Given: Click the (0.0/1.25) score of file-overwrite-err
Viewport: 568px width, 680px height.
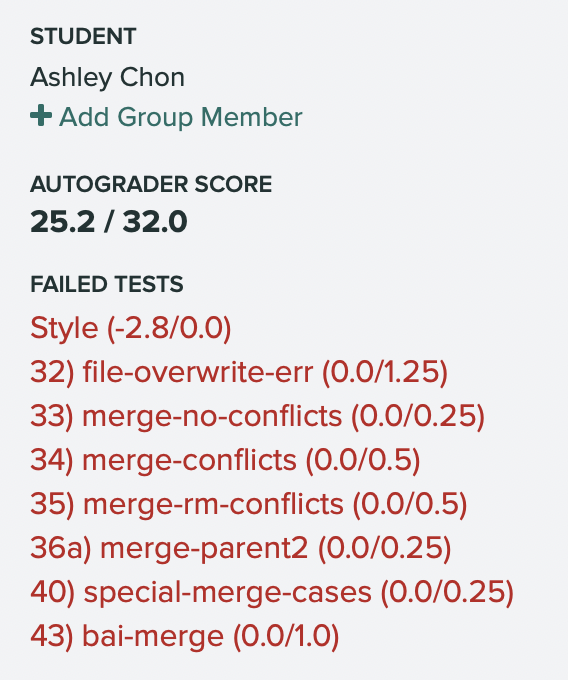Looking at the screenshot, I should [x=385, y=372].
